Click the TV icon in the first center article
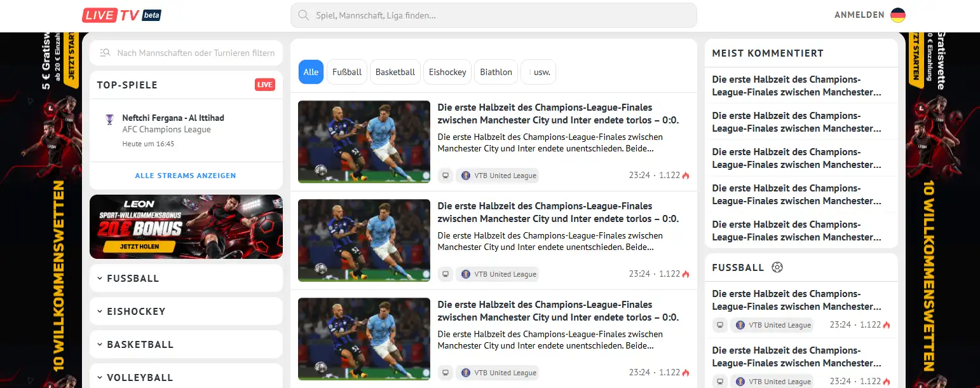This screenshot has height=388, width=980. coord(446,176)
